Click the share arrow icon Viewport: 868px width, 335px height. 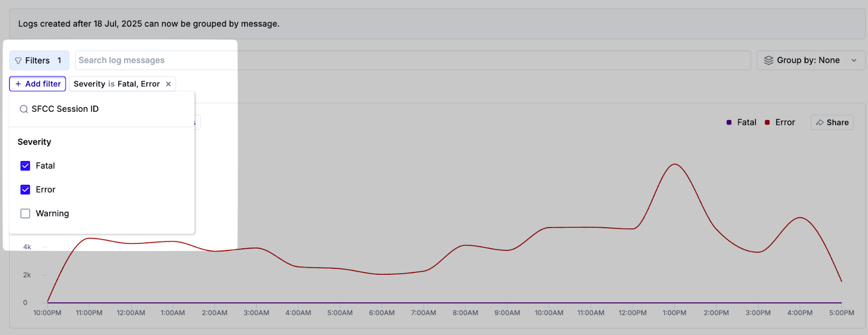820,123
